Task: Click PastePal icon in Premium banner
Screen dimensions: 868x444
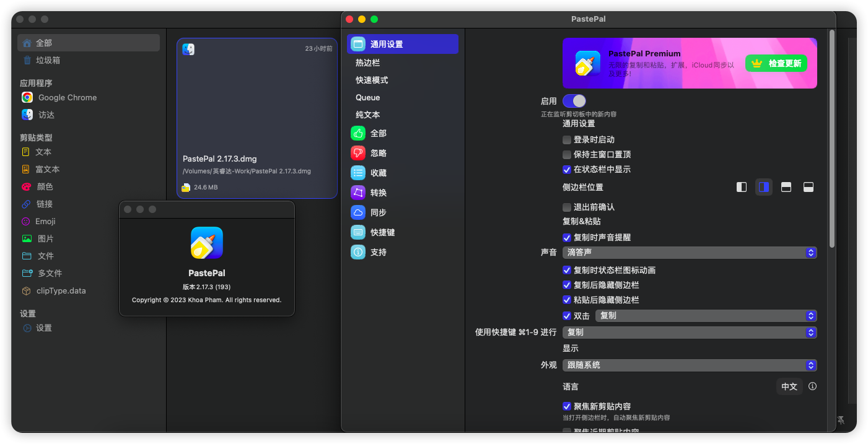Action: (587, 63)
